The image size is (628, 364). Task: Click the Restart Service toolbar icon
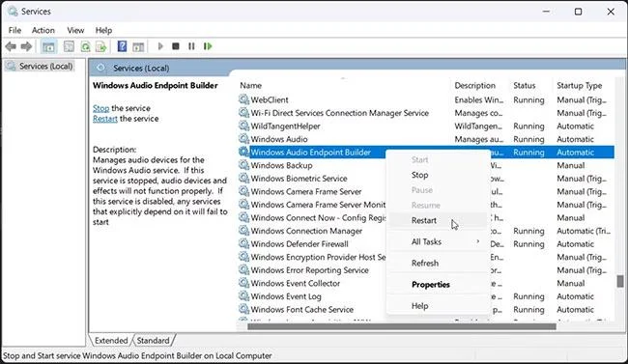[x=208, y=46]
